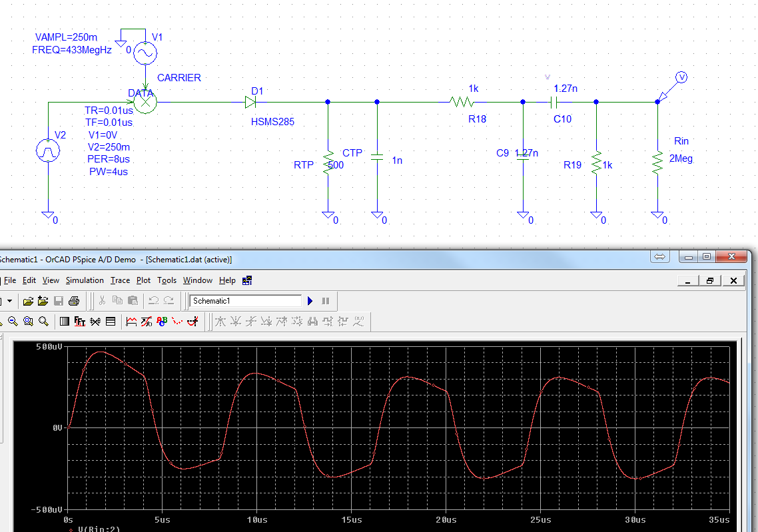The height and width of the screenshot is (532, 758).
Task: Click the Performance Analysis icon
Action: pyautogui.click(x=95, y=322)
